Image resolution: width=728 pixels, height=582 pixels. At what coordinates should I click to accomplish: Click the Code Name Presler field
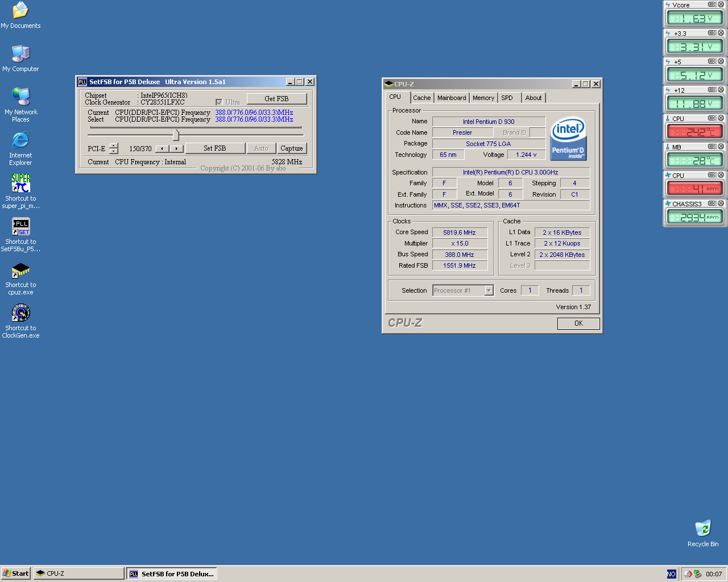coord(462,132)
